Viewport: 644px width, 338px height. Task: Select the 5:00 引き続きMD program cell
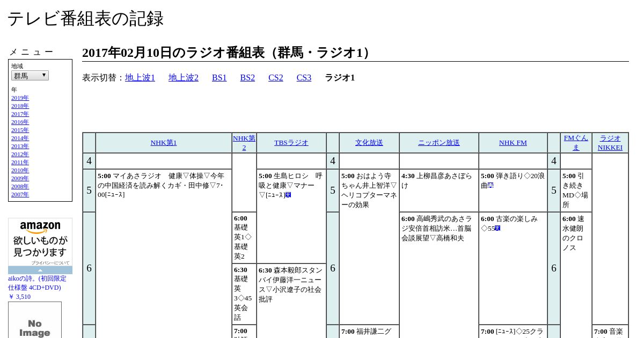(x=576, y=190)
